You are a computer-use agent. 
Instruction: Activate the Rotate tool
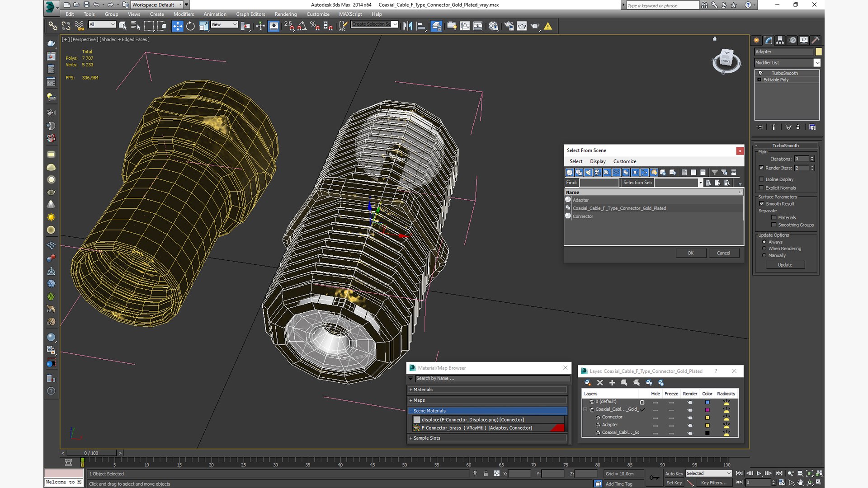click(190, 26)
